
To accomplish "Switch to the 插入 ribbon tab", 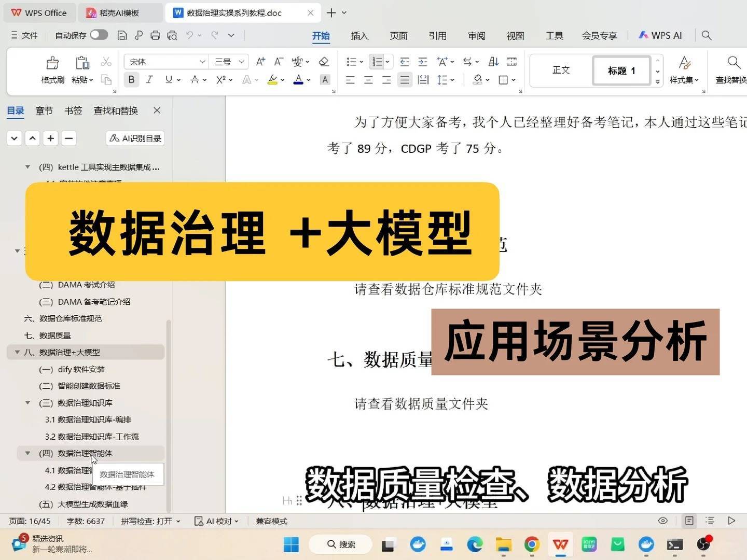I will point(359,36).
